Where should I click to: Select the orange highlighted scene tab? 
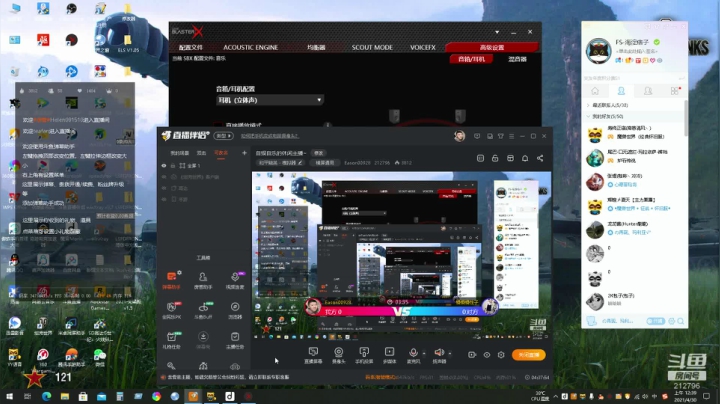tap(221, 153)
